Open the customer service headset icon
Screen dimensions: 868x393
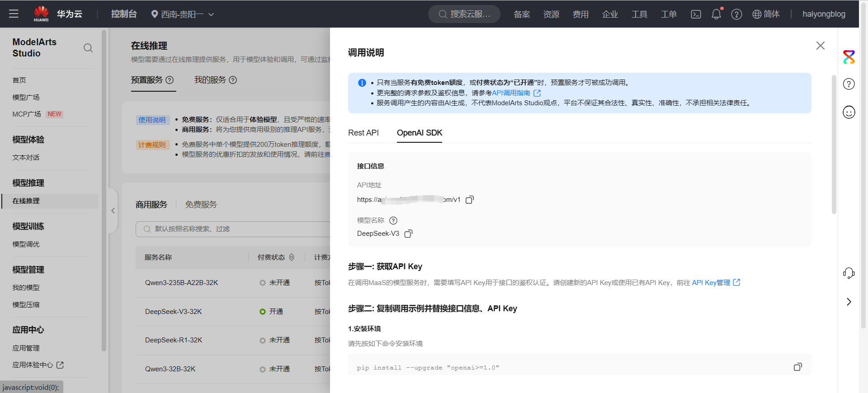849,273
